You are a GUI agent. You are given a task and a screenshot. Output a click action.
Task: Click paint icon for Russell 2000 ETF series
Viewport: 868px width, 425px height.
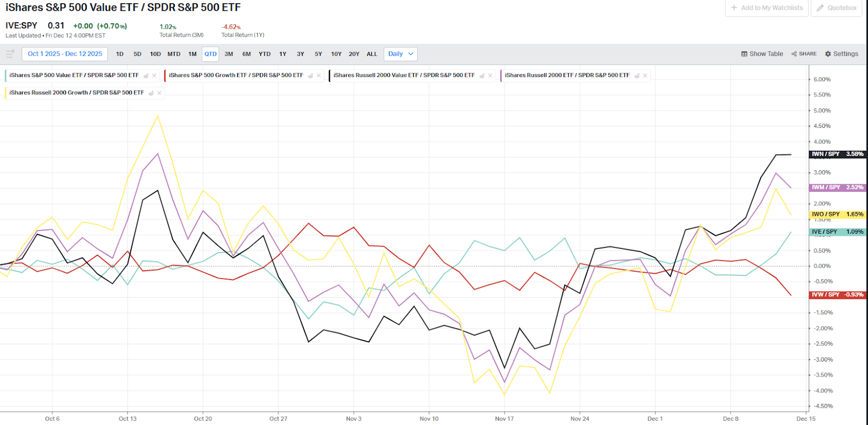(x=637, y=76)
